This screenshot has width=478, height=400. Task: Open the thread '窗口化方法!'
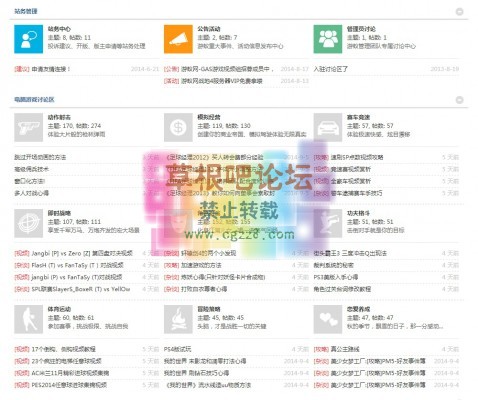pyautogui.click(x=29, y=181)
